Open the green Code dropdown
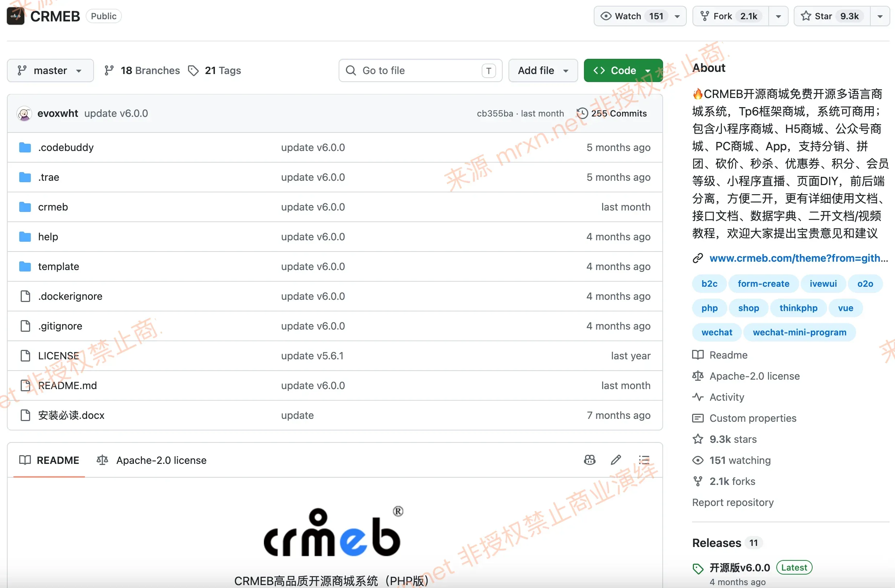 [623, 70]
